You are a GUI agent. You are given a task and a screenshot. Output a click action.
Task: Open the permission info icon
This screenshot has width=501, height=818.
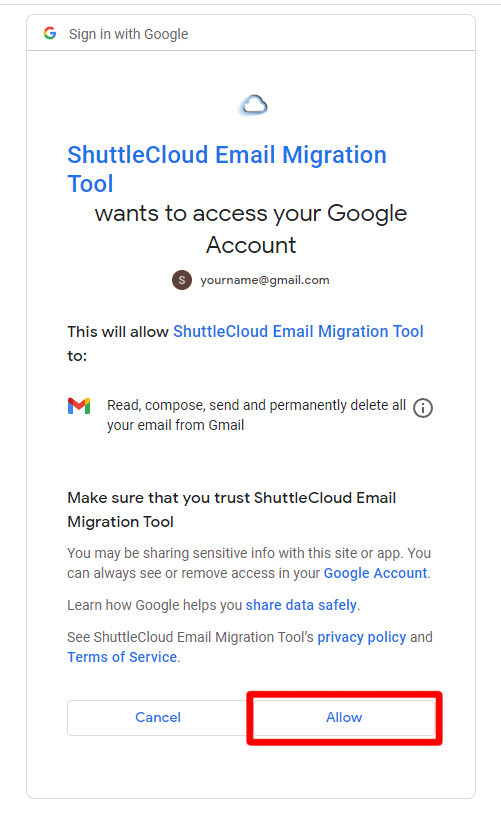pos(423,408)
